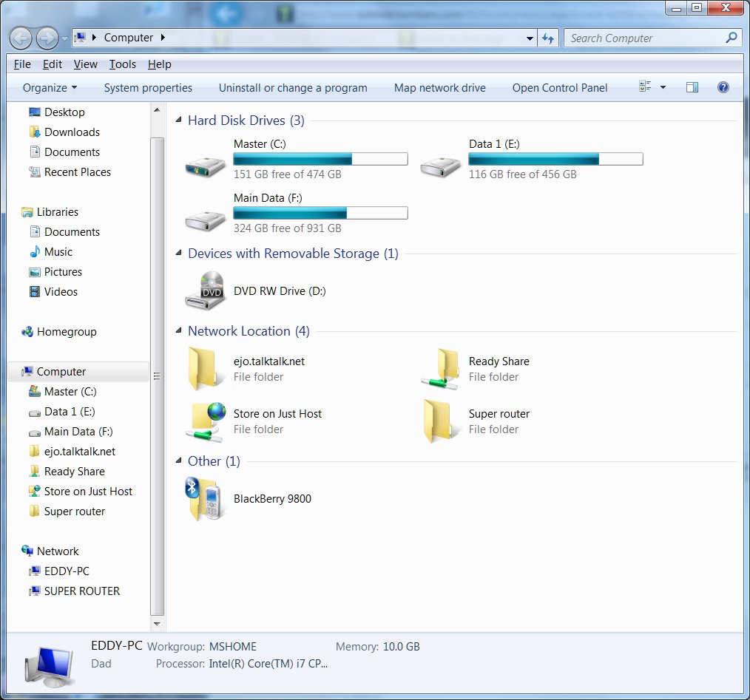The width and height of the screenshot is (750, 700).
Task: Open the View menu
Action: (x=85, y=64)
